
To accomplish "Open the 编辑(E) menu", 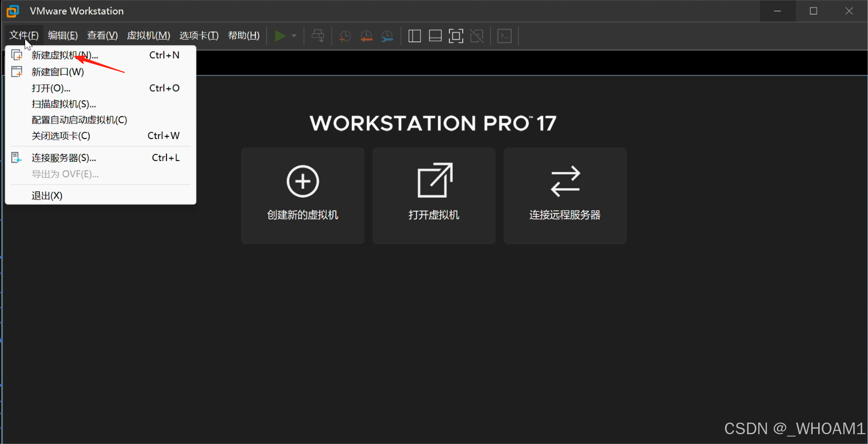I will tap(63, 35).
